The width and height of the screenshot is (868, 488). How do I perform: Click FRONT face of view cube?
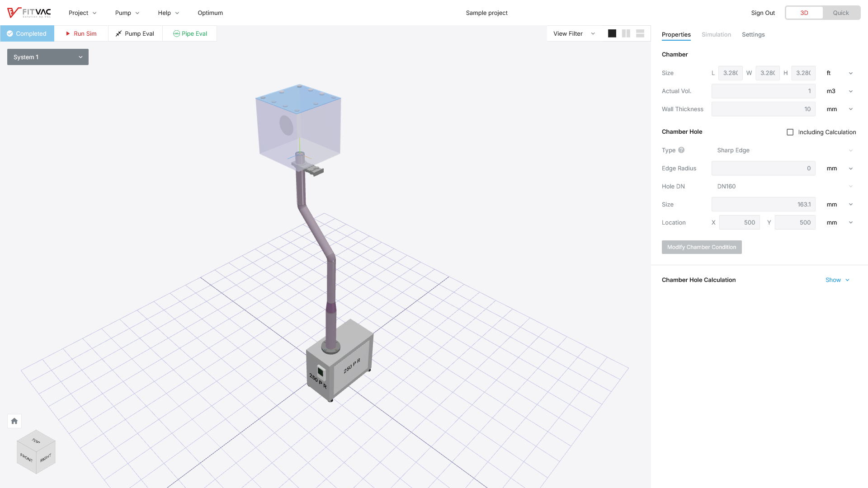click(26, 458)
